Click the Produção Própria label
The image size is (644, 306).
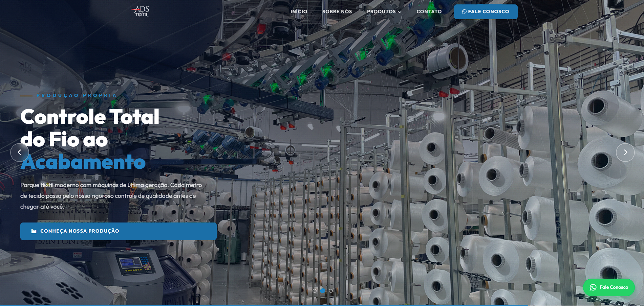point(77,95)
